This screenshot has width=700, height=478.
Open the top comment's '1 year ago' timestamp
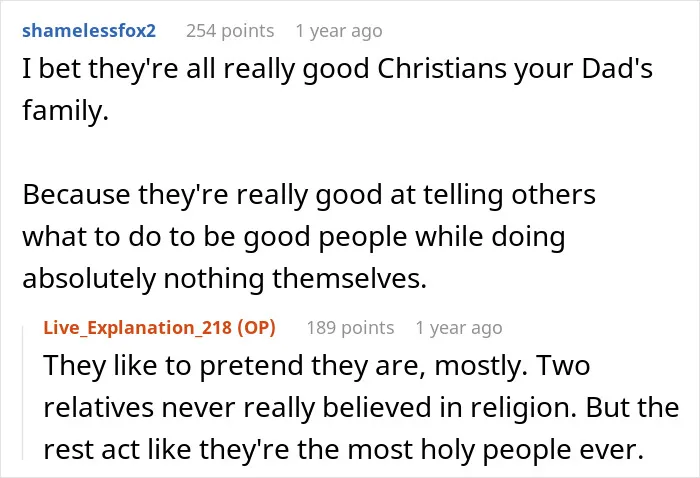[x=339, y=31]
